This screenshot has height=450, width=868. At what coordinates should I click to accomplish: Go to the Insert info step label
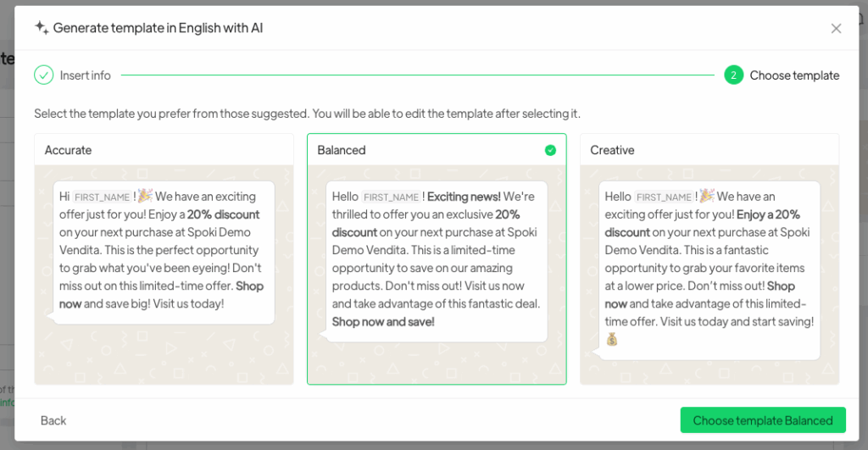[x=85, y=75]
